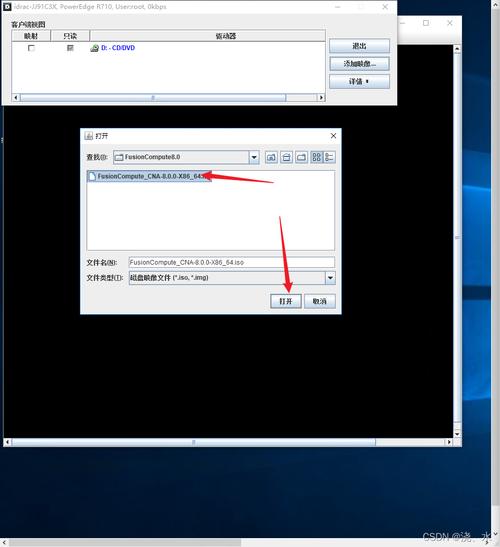Click down arrow of console window vertical scrollbar
500x547 pixels.
pyautogui.click(x=457, y=434)
